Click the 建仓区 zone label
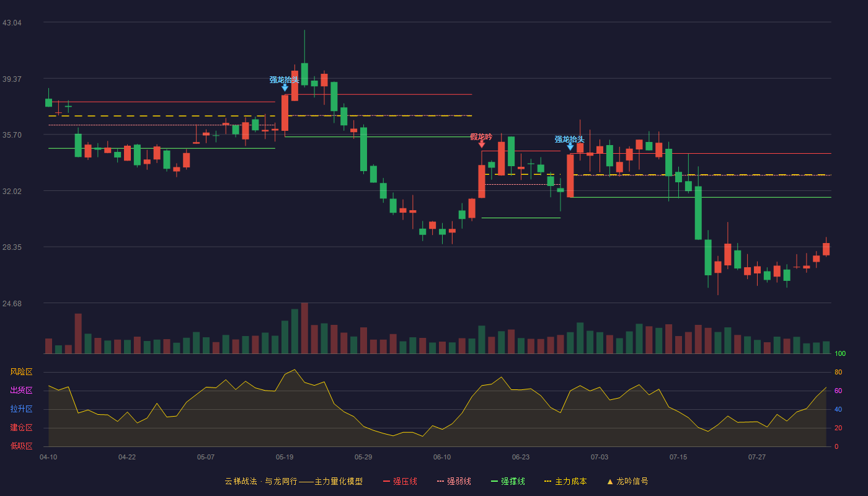The image size is (868, 496). coord(21,428)
